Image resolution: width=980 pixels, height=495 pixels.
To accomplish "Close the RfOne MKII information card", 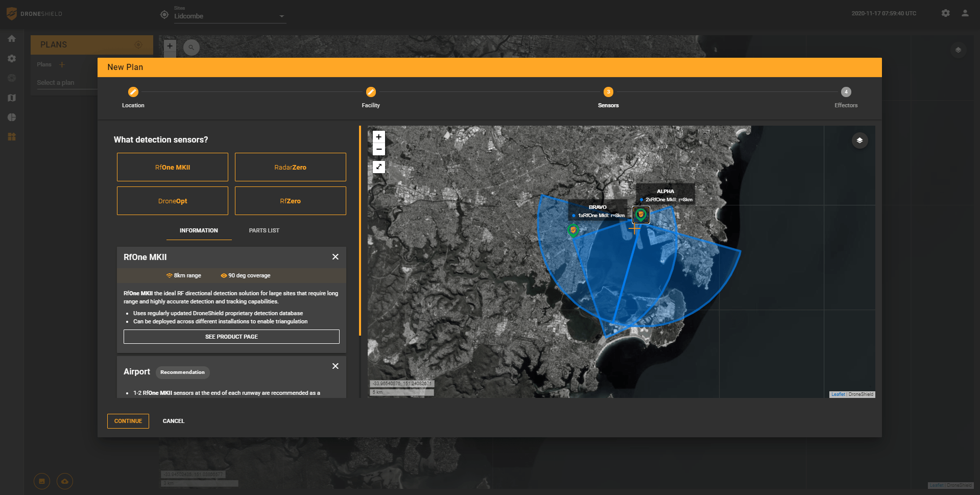I will tap(335, 257).
